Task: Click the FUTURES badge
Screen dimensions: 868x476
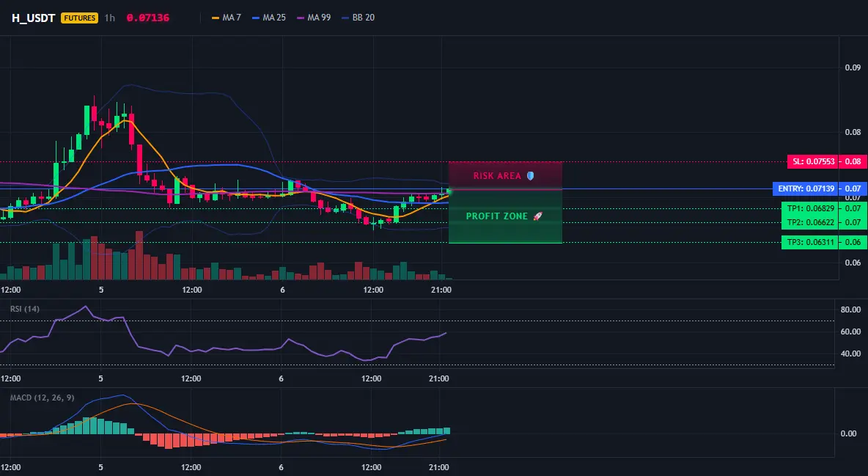Action: [x=80, y=18]
